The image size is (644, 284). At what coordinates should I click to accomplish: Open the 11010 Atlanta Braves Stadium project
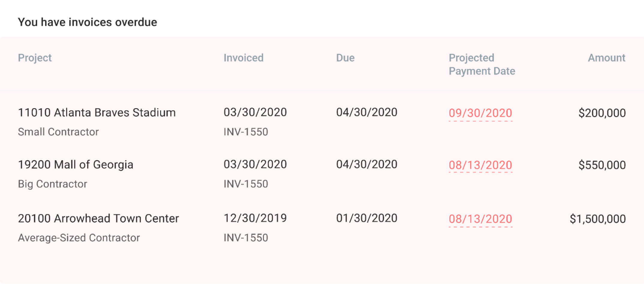click(97, 113)
